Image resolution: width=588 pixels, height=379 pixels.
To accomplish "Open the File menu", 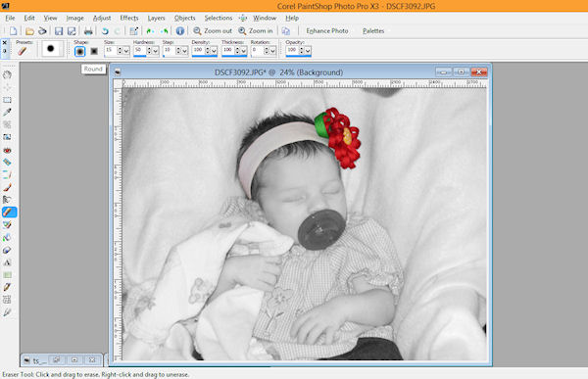I will click(x=10, y=18).
